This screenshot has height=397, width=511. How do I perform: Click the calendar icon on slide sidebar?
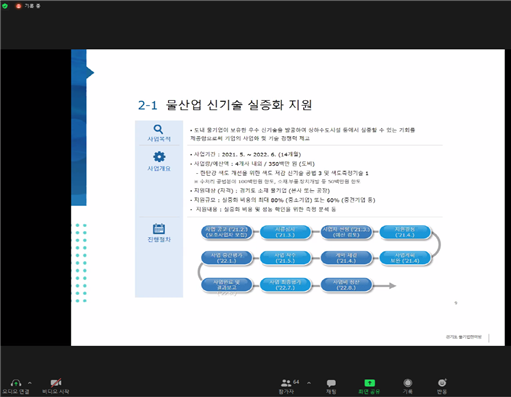pos(159,229)
